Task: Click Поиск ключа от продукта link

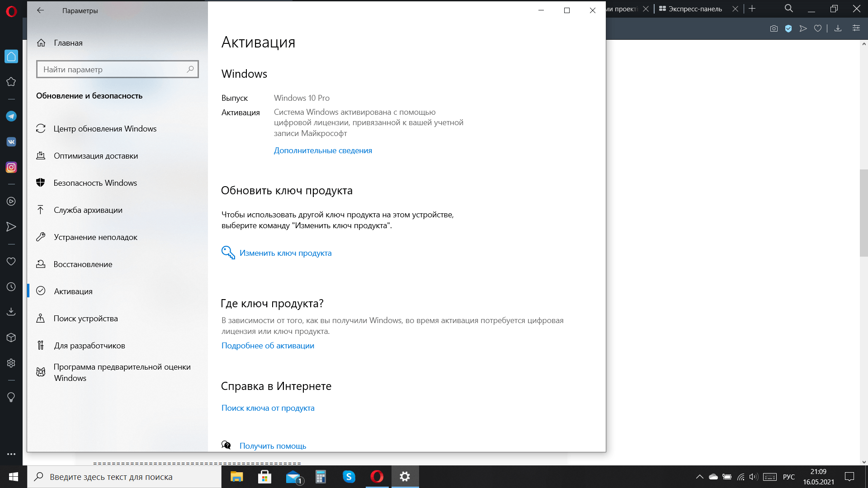Action: click(x=268, y=408)
